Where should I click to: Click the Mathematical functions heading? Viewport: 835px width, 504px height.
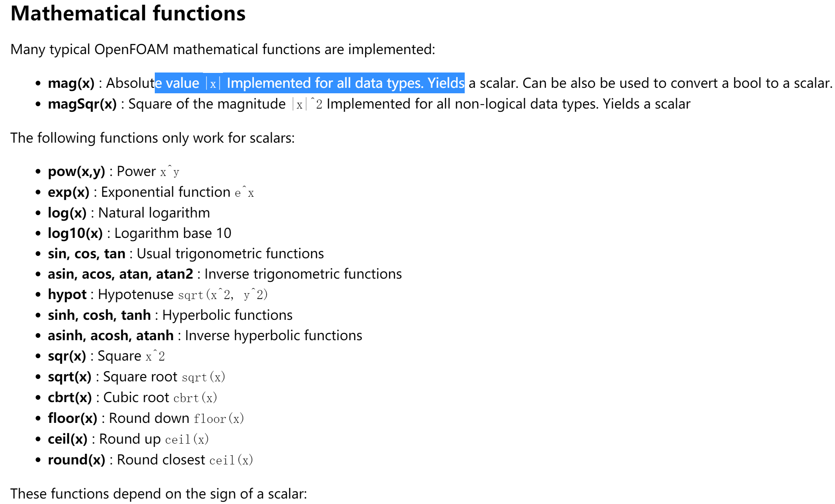[128, 13]
